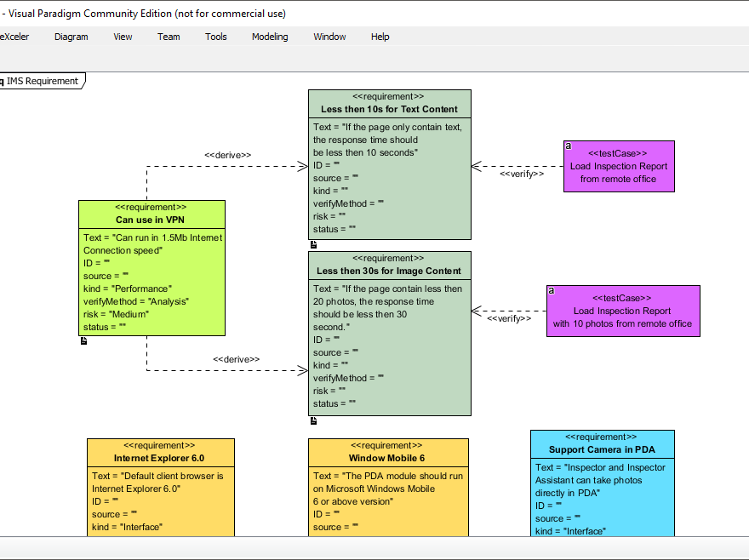Open the Help menu
Viewport: 749px width, 560px height.
(x=380, y=37)
